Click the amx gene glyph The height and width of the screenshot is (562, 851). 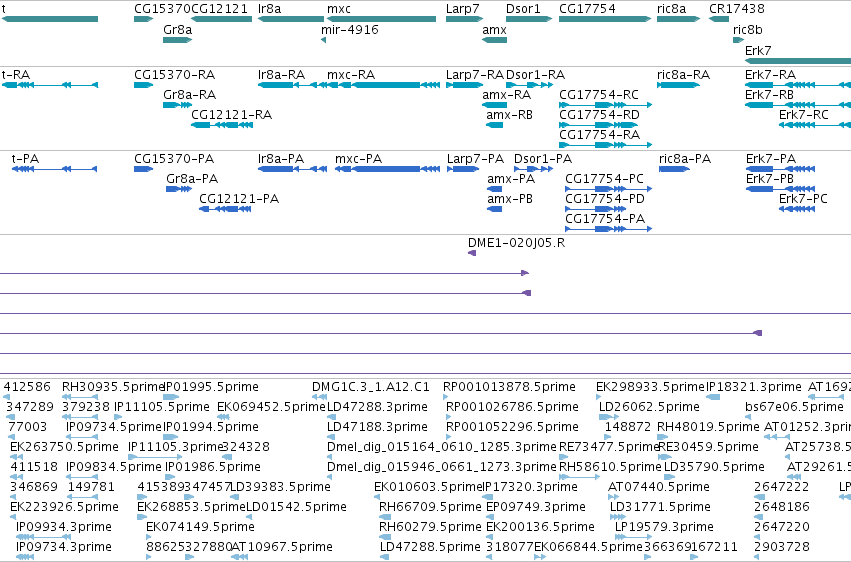pos(494,40)
